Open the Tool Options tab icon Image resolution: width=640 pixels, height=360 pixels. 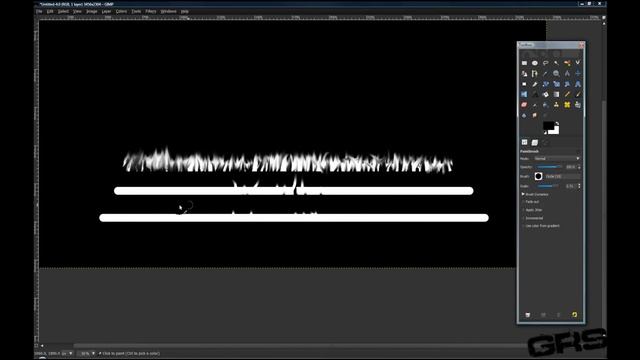[x=524, y=142]
